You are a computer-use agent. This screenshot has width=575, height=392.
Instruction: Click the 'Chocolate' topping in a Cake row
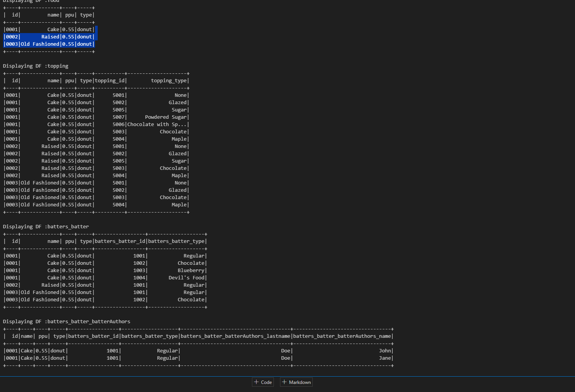(173, 132)
